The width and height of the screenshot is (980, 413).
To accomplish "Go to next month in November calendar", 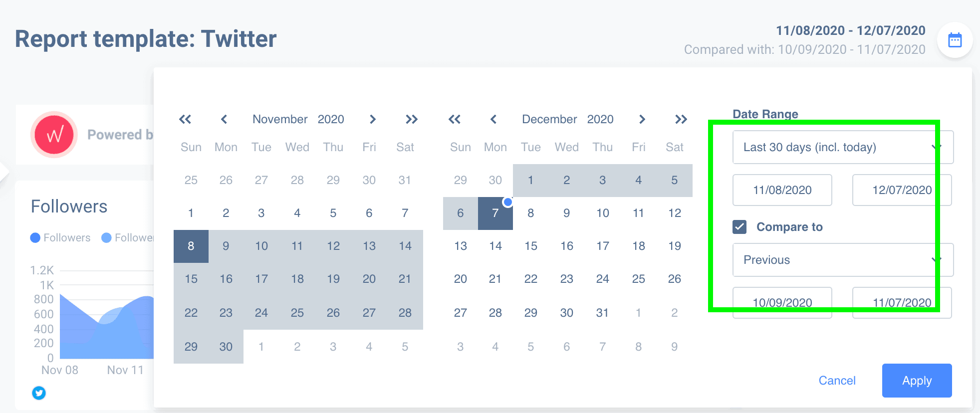I will [372, 119].
